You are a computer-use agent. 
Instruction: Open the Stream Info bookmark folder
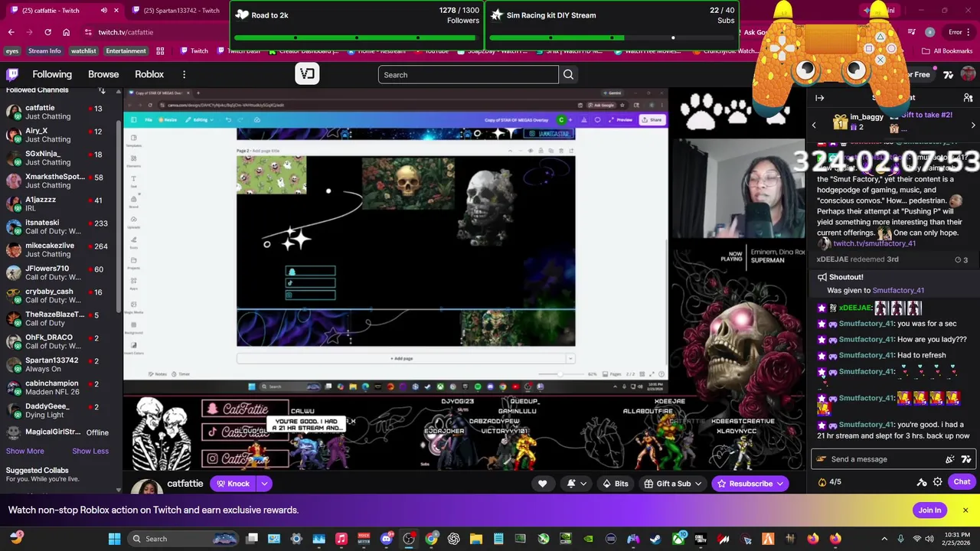pos(44,51)
